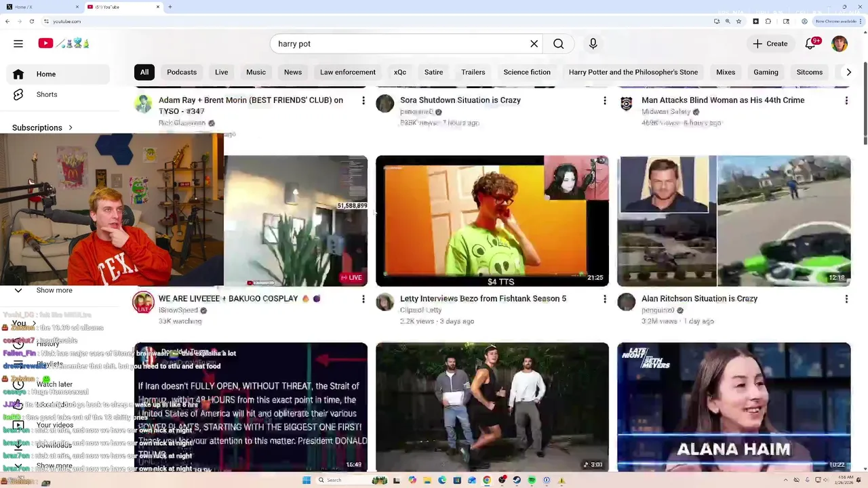Viewport: 868px width, 488px height.
Task: Select the All filter chip
Action: tap(144, 72)
